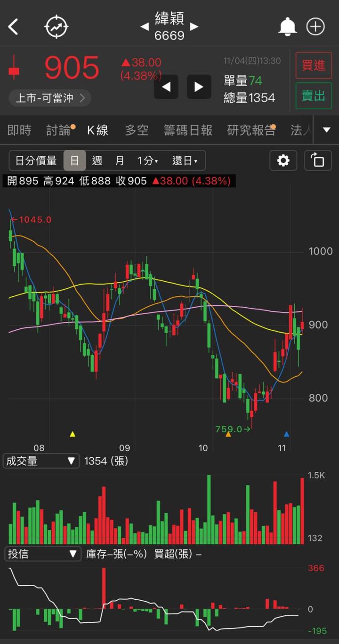
Task: Open the 上市-可當沖 info pill
Action: tap(50, 98)
